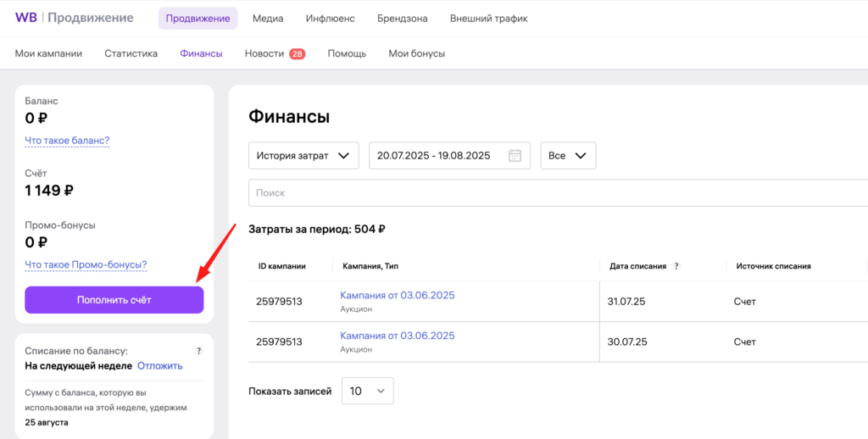868x439 pixels.
Task: Click the Кампания, Тип column header
Action: tap(371, 266)
